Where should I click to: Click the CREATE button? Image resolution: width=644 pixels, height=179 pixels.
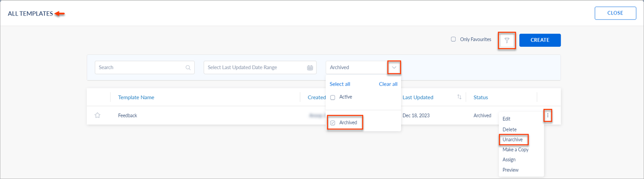[540, 40]
